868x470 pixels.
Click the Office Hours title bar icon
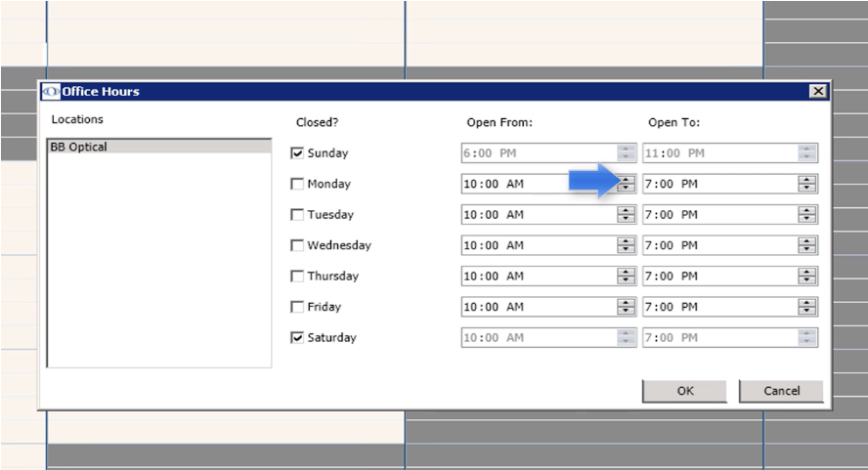pyautogui.click(x=50, y=91)
